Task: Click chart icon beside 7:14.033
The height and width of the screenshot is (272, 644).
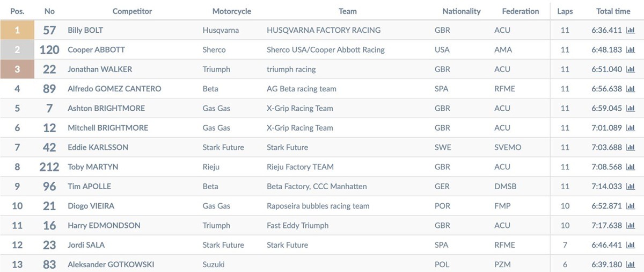Action: click(631, 187)
